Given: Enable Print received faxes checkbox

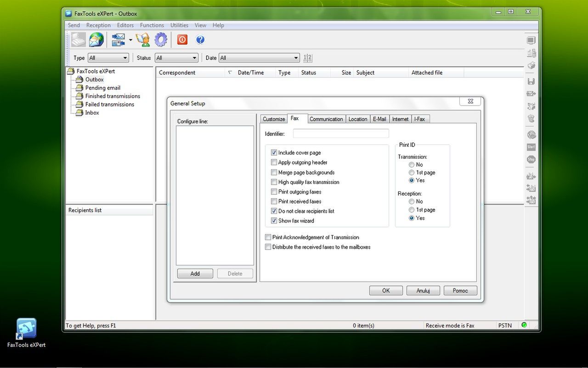Looking at the screenshot, I should [x=274, y=201].
